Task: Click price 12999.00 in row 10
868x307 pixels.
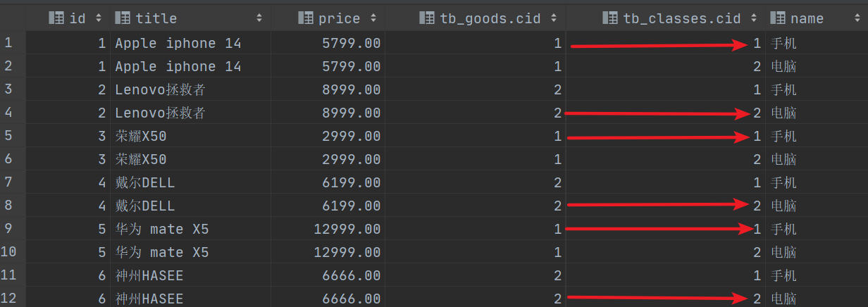Action: click(347, 252)
